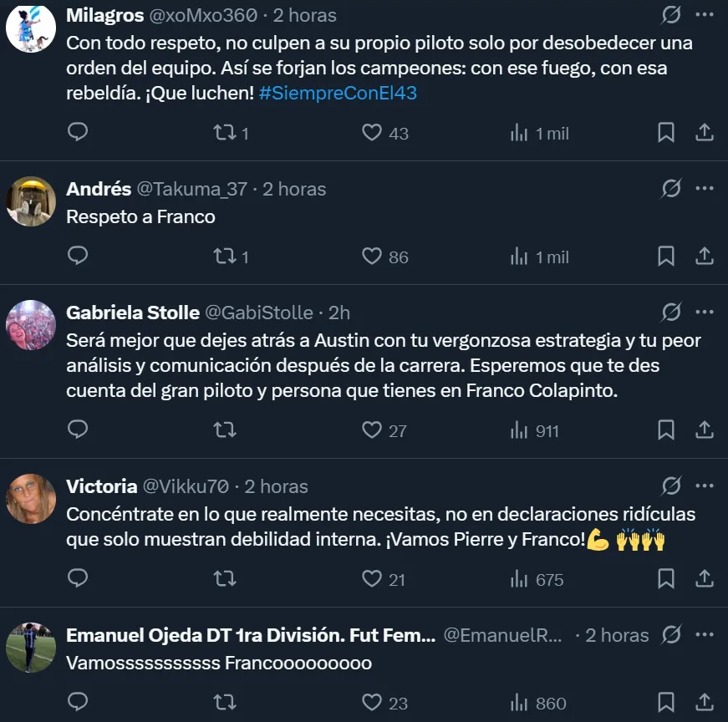
Task: Click Grok icon on Andrés's tweet
Action: click(670, 189)
